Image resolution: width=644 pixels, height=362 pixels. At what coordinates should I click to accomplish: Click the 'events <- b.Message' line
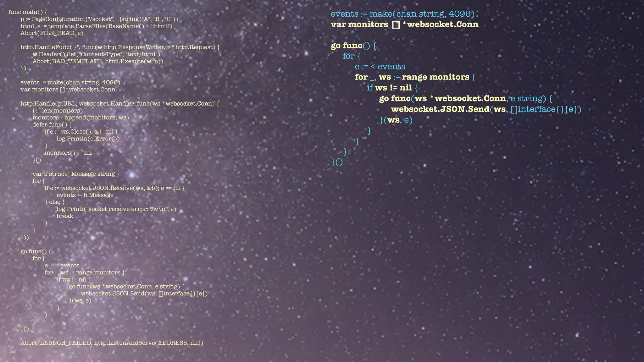point(85,195)
